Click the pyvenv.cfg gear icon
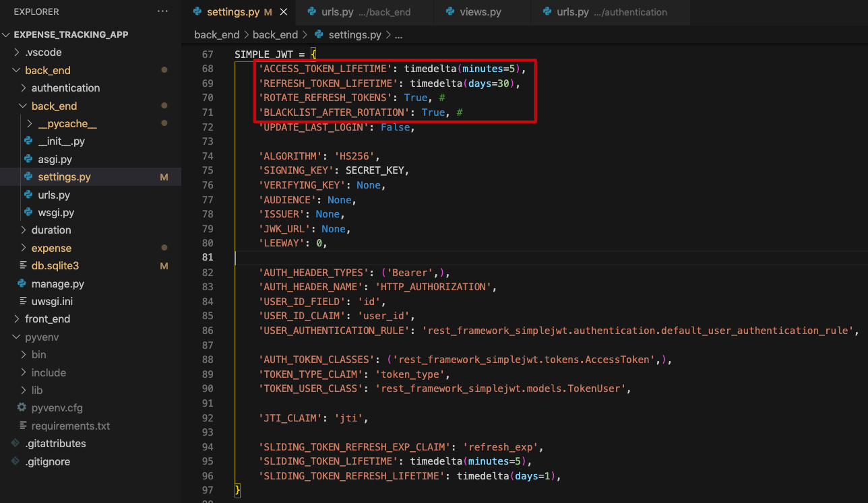This screenshot has width=868, height=503. (x=22, y=407)
